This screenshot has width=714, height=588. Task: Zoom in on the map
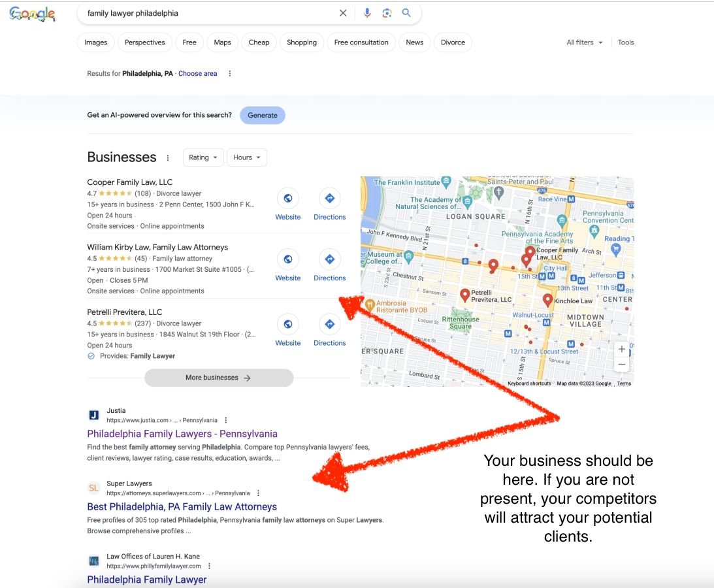(621, 350)
